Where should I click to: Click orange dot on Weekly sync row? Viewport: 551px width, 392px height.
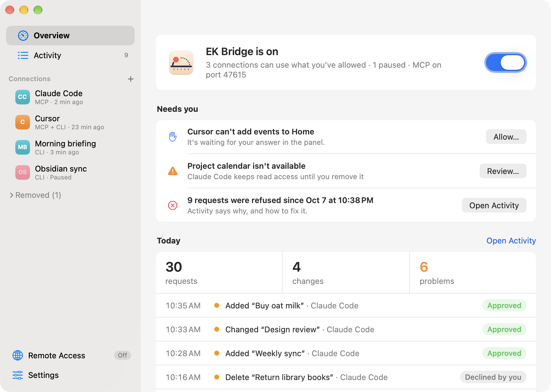217,353
